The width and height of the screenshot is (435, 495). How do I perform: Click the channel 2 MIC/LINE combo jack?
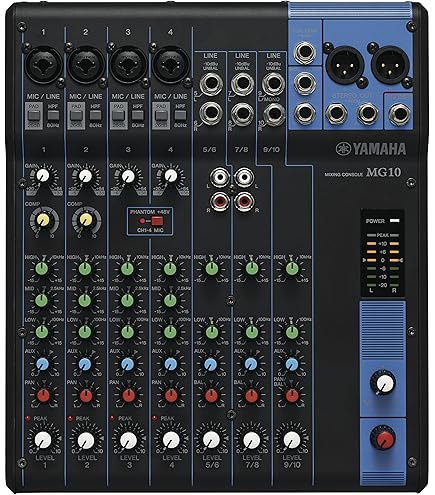tap(86, 64)
